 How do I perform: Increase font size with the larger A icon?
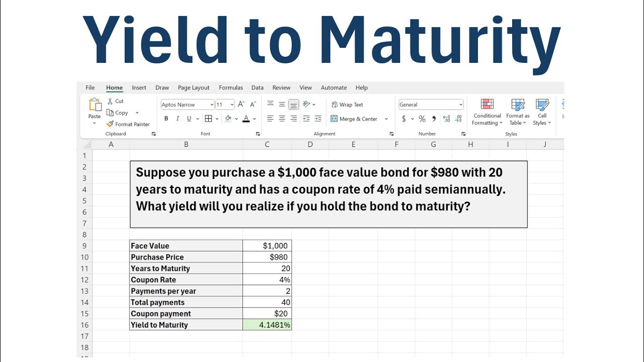click(241, 105)
